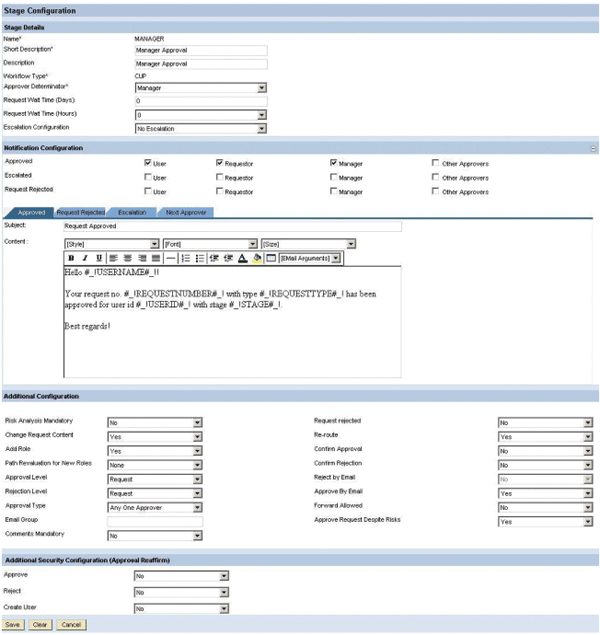Image resolution: width=600 pixels, height=635 pixels.
Task: Switch to the Next Approver tab
Action: [x=186, y=212]
